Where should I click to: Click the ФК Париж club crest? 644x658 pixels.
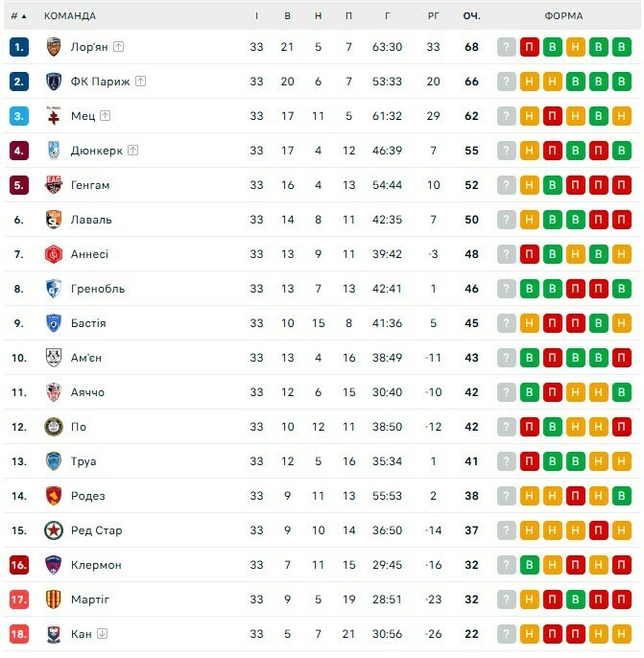coord(54,82)
